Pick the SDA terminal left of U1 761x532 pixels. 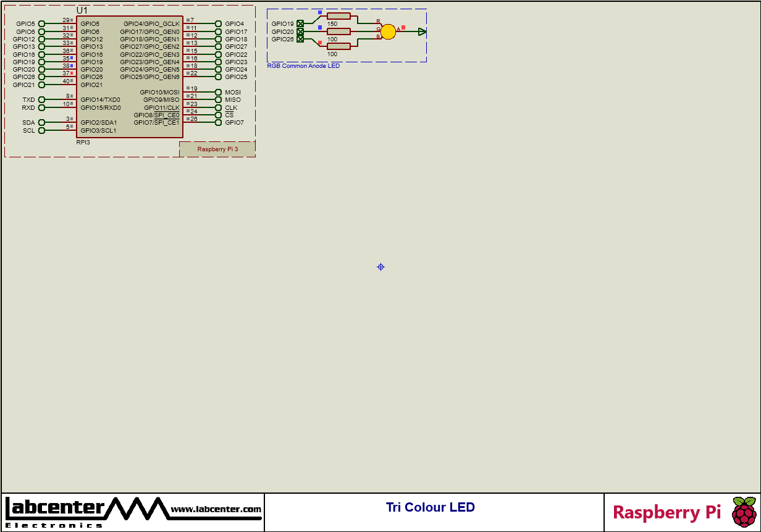click(x=42, y=123)
